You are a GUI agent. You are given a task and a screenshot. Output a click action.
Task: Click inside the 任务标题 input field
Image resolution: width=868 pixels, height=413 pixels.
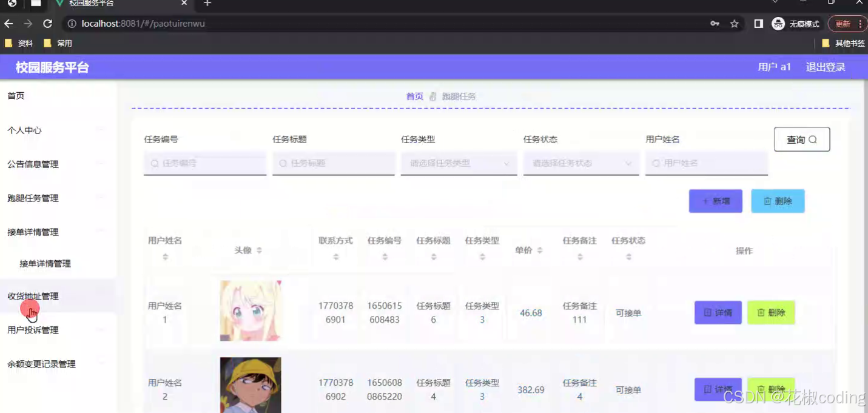tap(334, 163)
